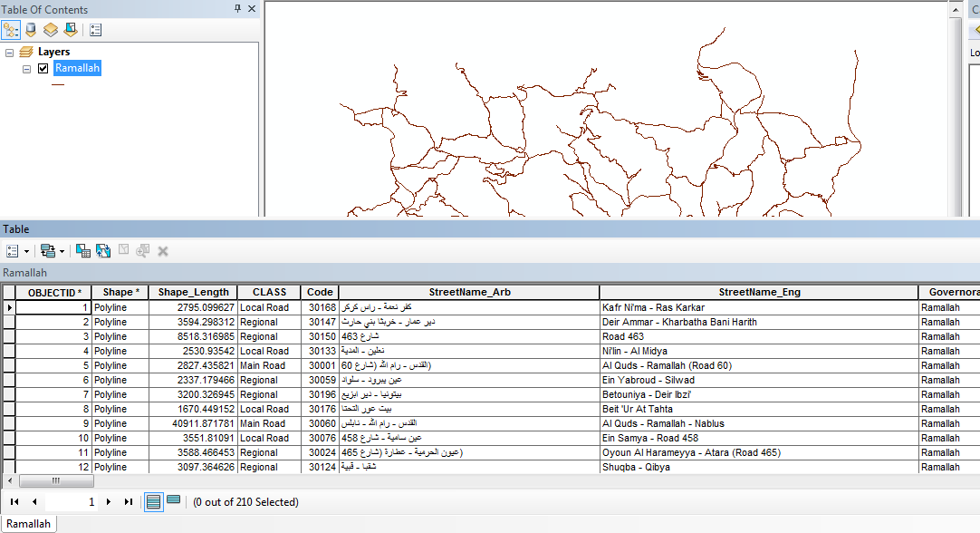Click List By Drawing Order icon
Screen dimensions: 980x533
[11, 30]
